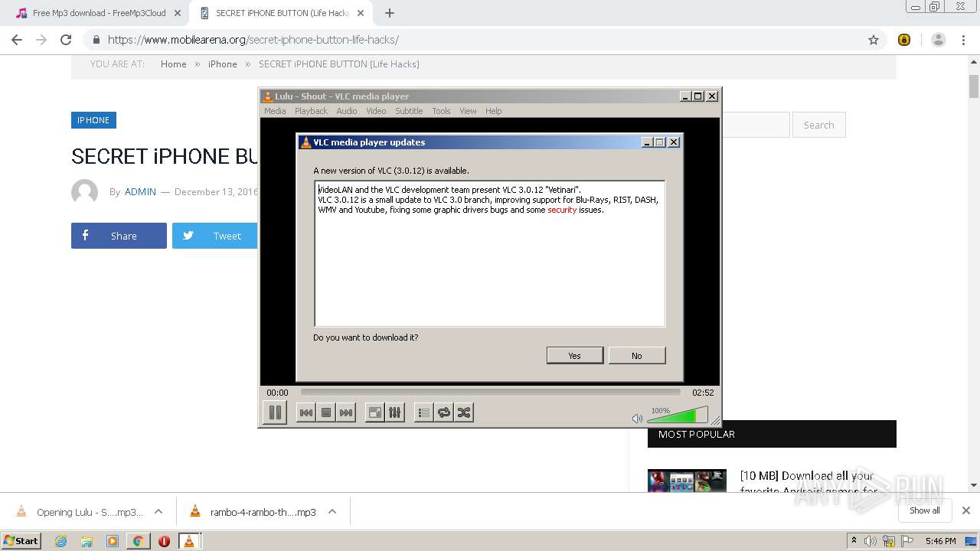Expand options for rambo-4 mp3 download

pos(332,512)
